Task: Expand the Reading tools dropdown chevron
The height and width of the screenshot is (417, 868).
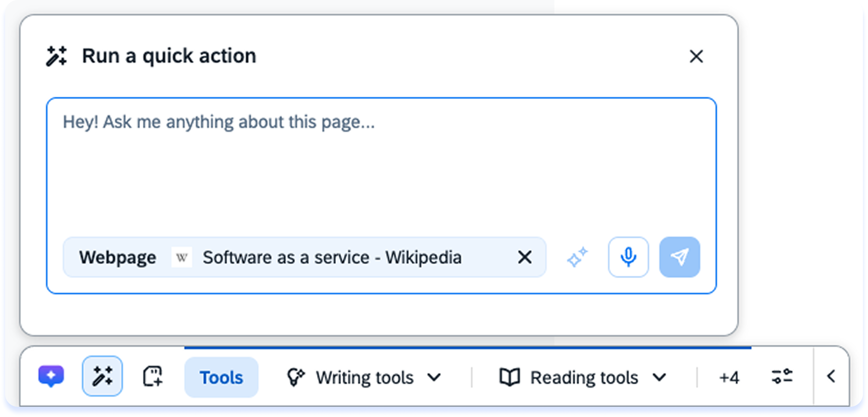Action: [659, 377]
